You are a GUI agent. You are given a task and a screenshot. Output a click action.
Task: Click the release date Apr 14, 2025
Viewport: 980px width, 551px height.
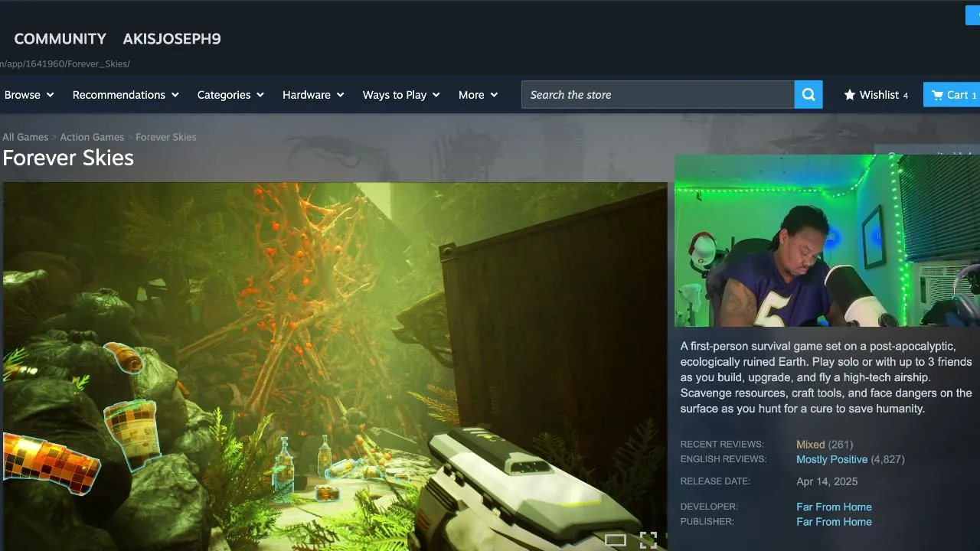click(827, 482)
